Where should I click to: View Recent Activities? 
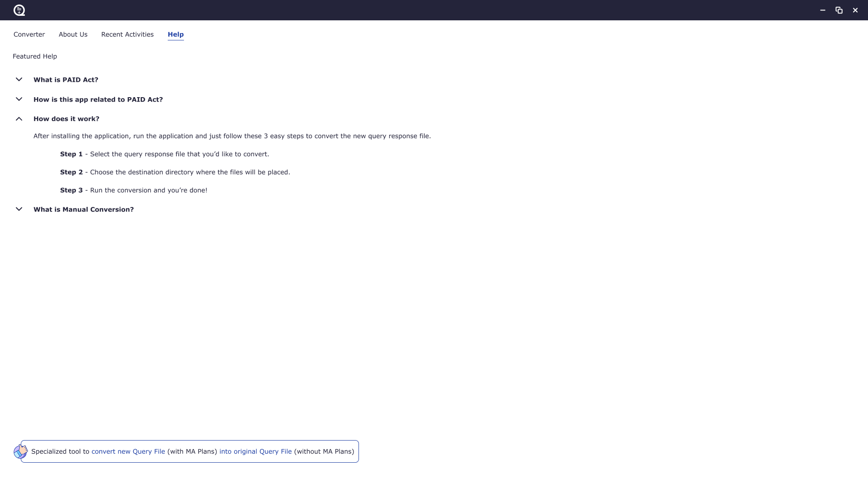(127, 34)
